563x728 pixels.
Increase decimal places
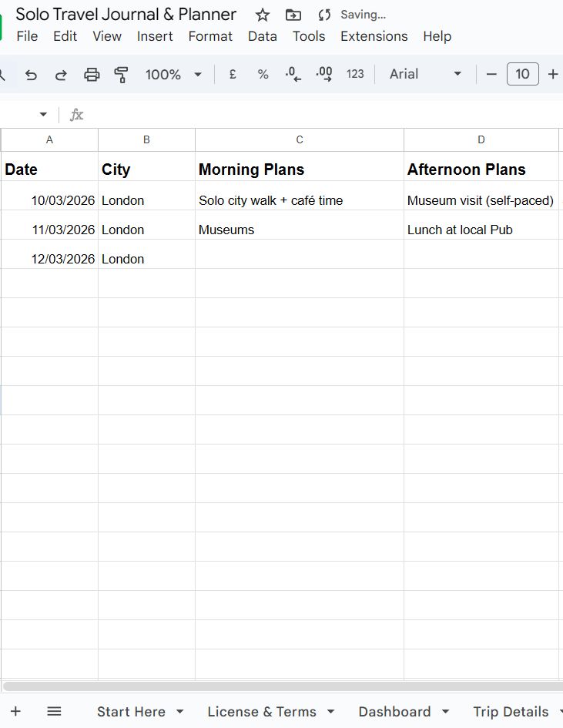click(324, 75)
